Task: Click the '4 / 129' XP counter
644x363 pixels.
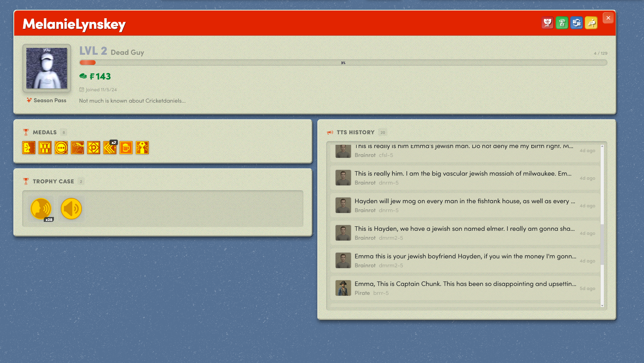Action: click(601, 53)
